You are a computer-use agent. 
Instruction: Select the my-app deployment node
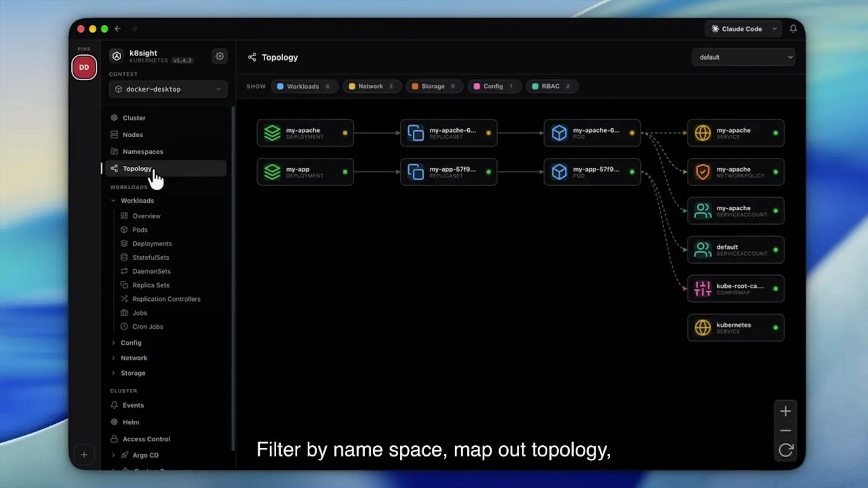click(305, 172)
